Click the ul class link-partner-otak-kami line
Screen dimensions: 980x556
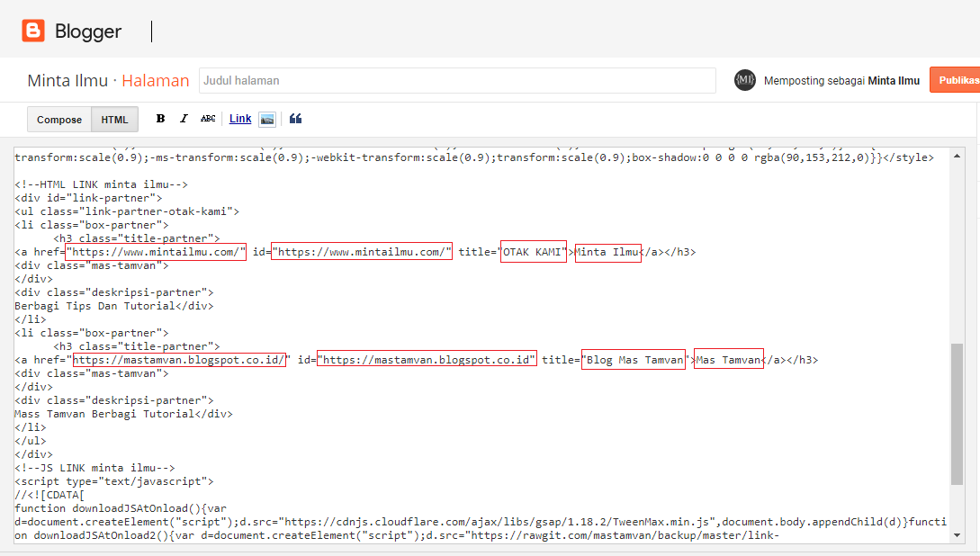127,211
